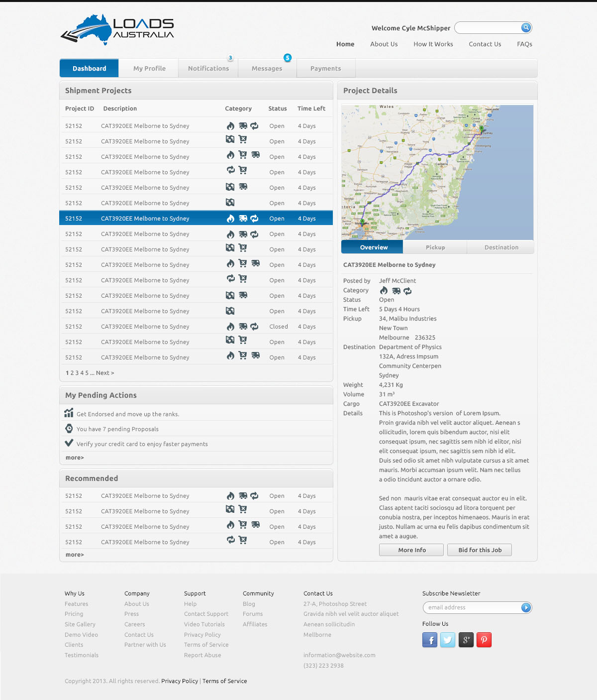Click the pending Proposals clock icon
The height and width of the screenshot is (700, 597).
pyautogui.click(x=69, y=428)
